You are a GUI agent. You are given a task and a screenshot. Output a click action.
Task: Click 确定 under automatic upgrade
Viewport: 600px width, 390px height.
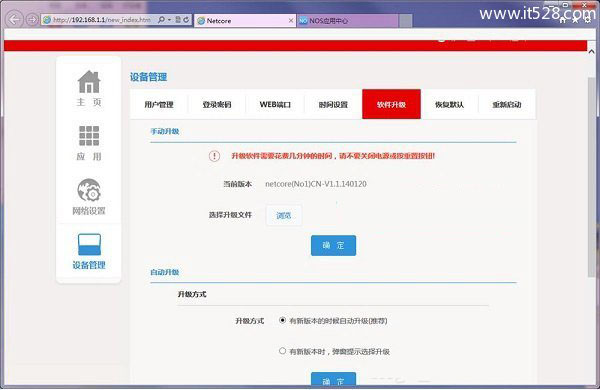pyautogui.click(x=333, y=379)
